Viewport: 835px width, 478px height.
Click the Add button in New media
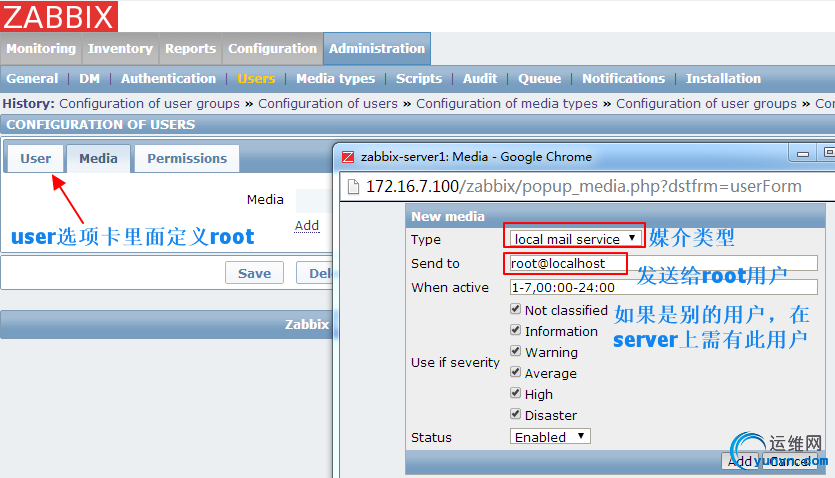coord(740,461)
